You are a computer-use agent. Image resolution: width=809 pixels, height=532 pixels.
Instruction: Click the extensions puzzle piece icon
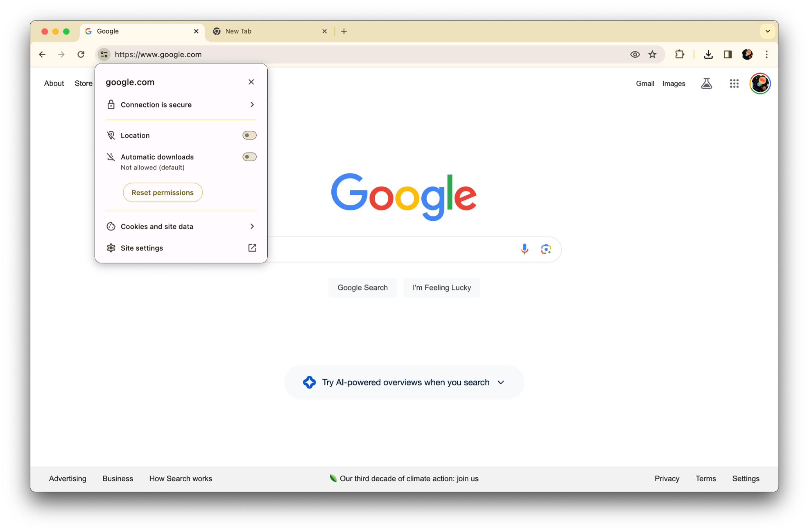click(x=678, y=55)
